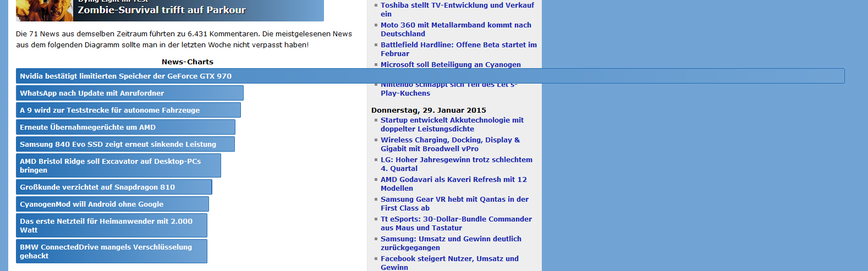Open the BMW ConnectedDrive Verschlüsselung gehackt bar
This screenshot has height=271, width=868.
pos(112,251)
